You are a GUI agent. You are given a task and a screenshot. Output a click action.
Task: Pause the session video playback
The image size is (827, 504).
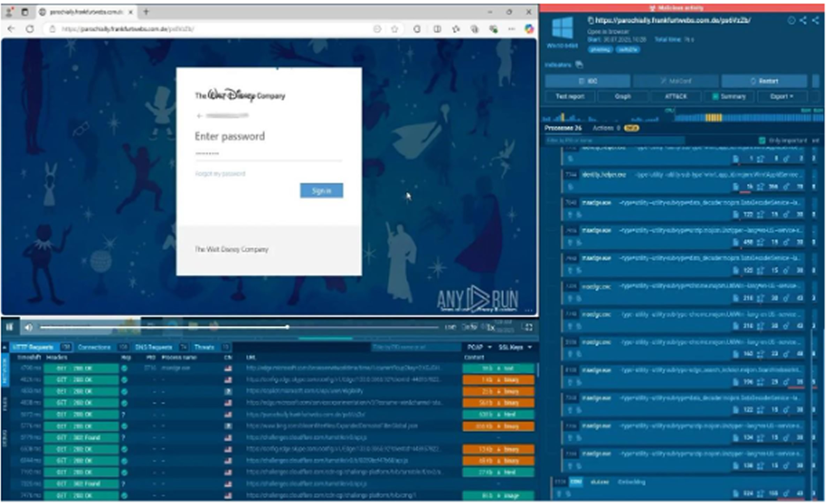[x=9, y=327]
